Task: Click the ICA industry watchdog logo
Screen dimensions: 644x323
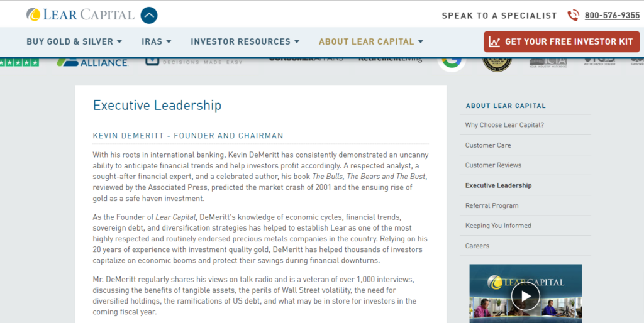Action: pyautogui.click(x=548, y=62)
